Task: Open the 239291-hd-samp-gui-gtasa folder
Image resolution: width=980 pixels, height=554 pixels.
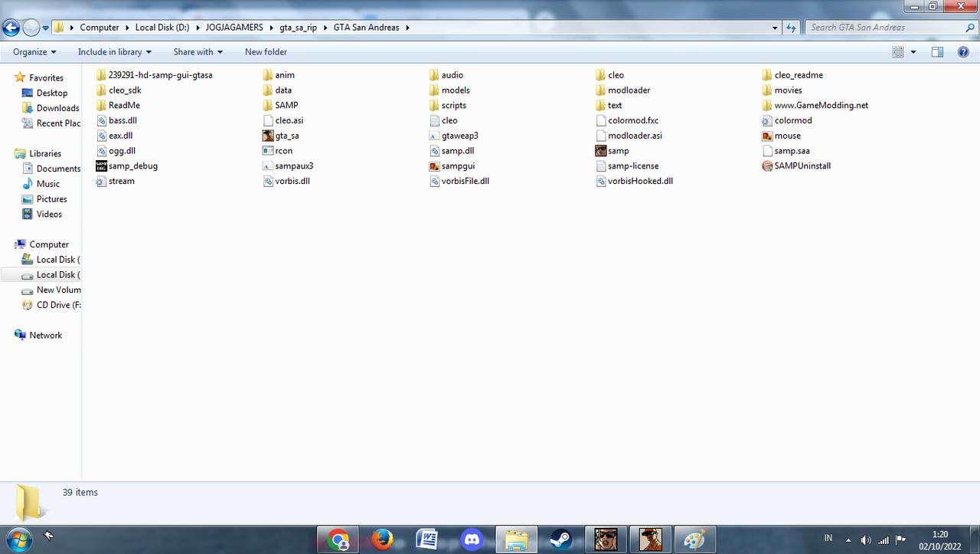Action: click(154, 75)
